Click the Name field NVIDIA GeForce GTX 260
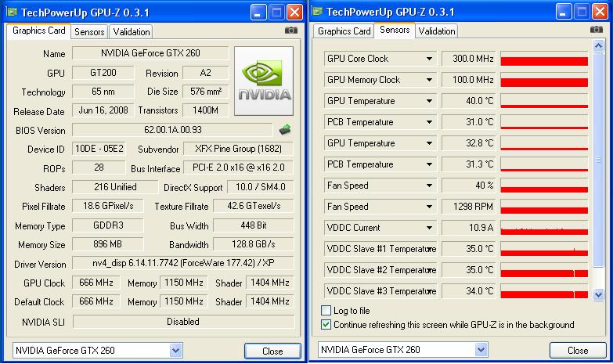The width and height of the screenshot is (613, 364). (150, 53)
